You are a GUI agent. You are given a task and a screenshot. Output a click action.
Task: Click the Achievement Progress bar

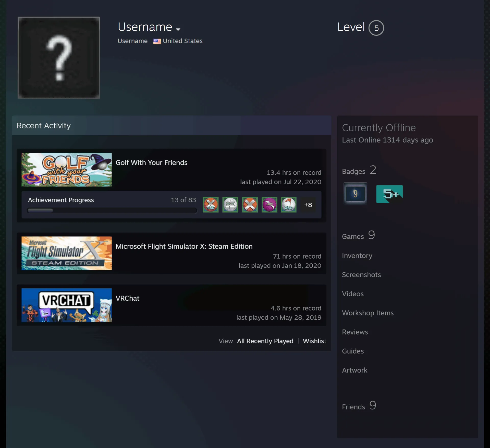112,211
